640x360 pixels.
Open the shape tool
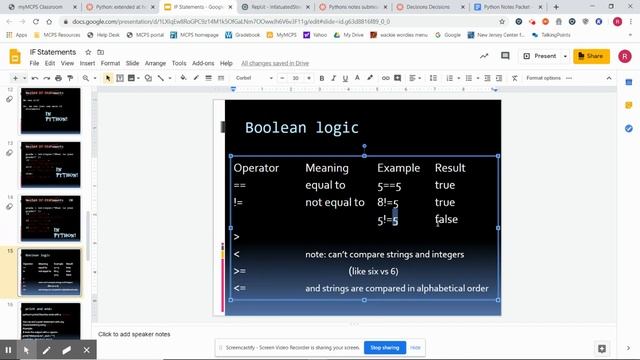(148, 78)
